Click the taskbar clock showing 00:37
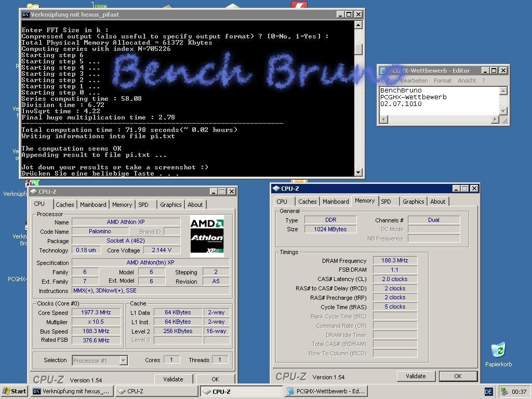Image resolution: width=532 pixels, height=399 pixels. (x=519, y=392)
